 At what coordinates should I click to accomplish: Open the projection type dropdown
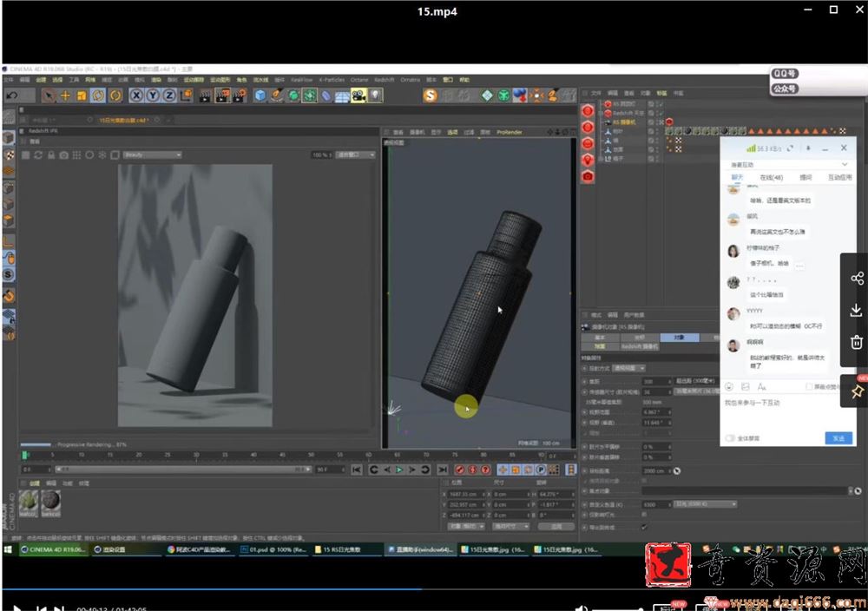628,369
